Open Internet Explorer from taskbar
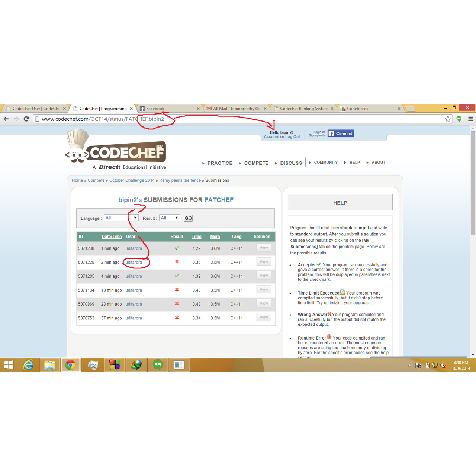 (x=28, y=365)
